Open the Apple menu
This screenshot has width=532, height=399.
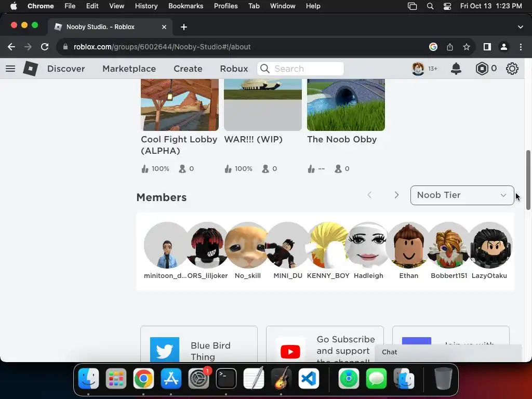tap(14, 6)
